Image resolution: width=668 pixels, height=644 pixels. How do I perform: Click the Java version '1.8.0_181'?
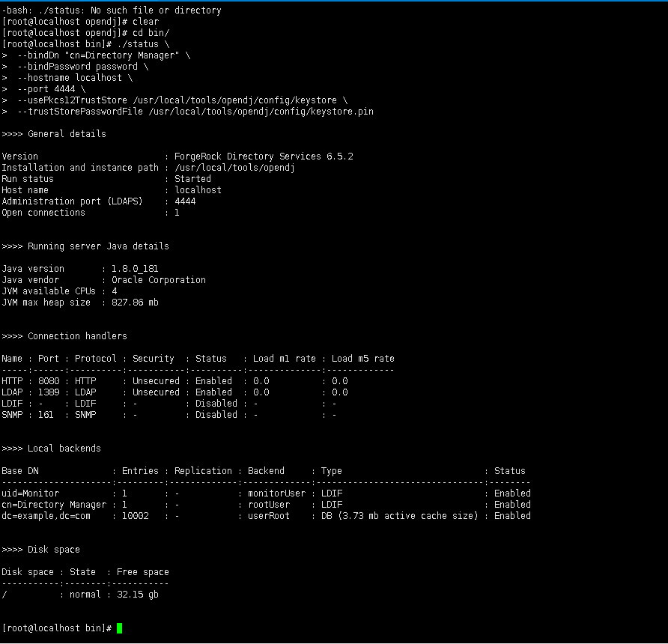[x=135, y=269]
